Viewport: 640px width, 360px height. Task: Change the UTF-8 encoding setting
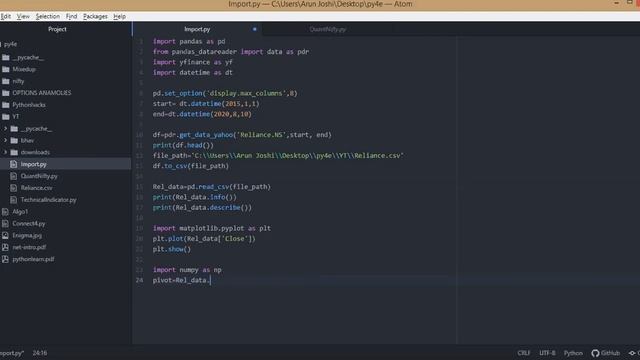tap(547, 353)
